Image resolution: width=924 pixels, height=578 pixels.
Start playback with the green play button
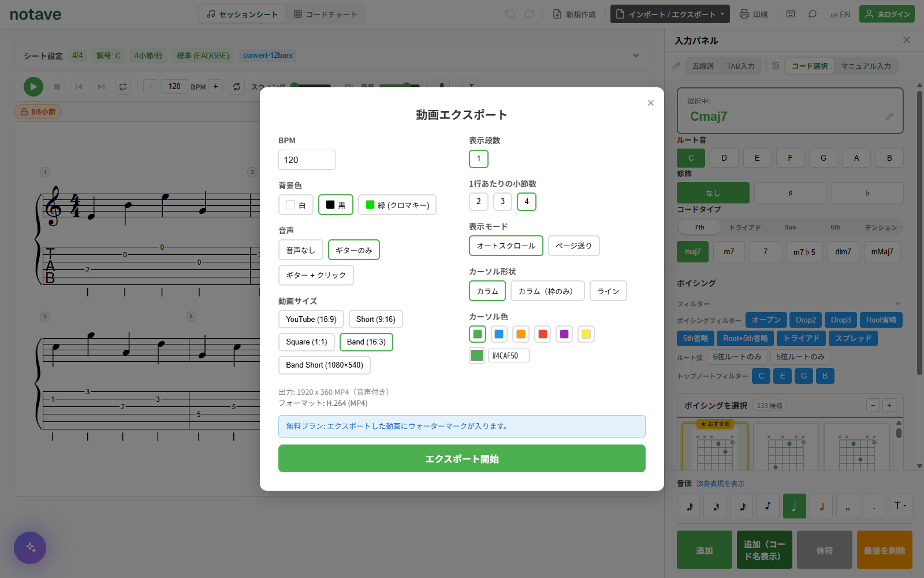[33, 87]
